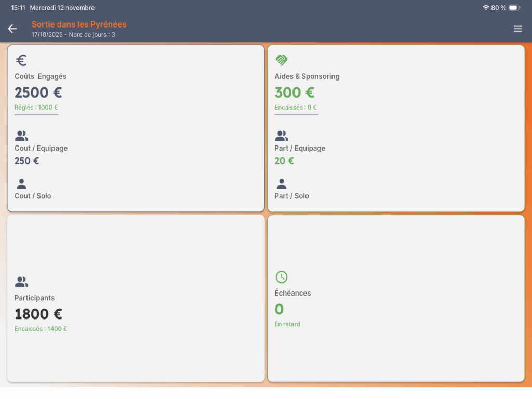Open the Sortie dans les Pyrénées title
This screenshot has width=532, height=399.
[79, 24]
